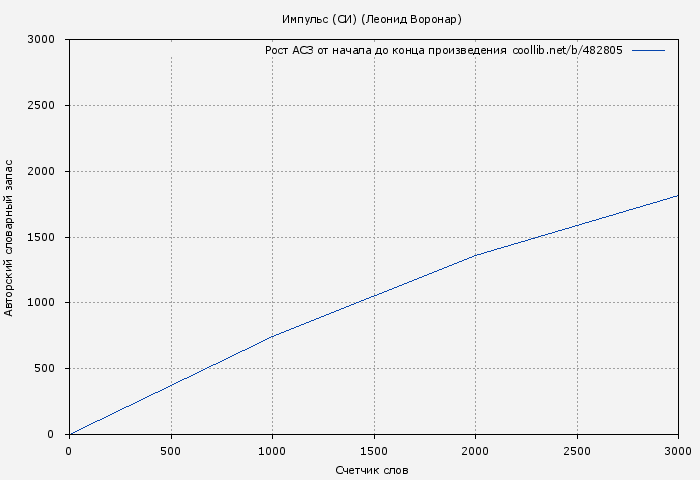Click the coollib.net/b/482805 legend text

(567, 50)
